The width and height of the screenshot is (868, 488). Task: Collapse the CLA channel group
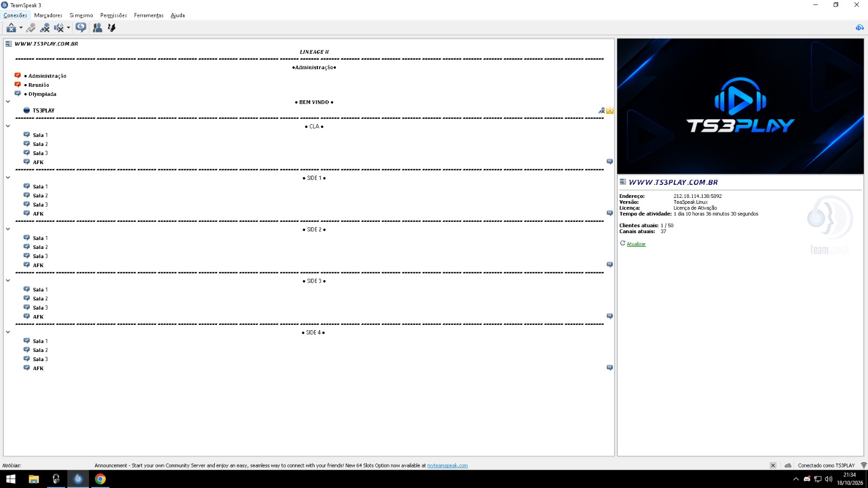click(8, 126)
